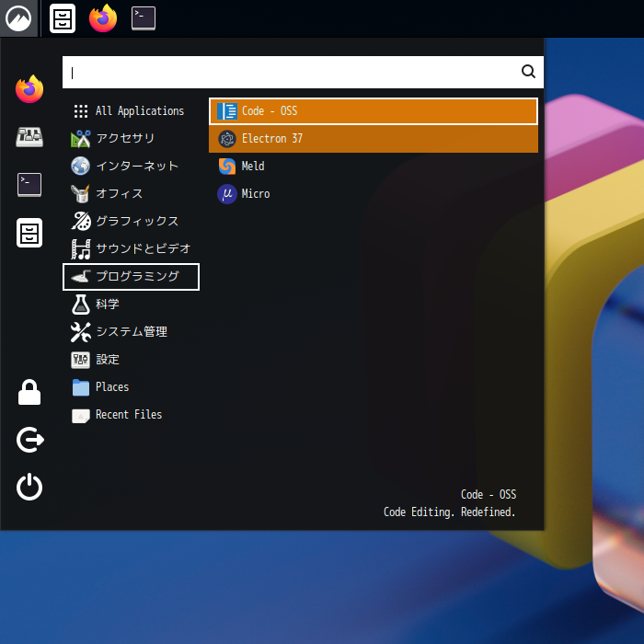
Task: Click the Recent Files document icon
Action: pos(81,415)
